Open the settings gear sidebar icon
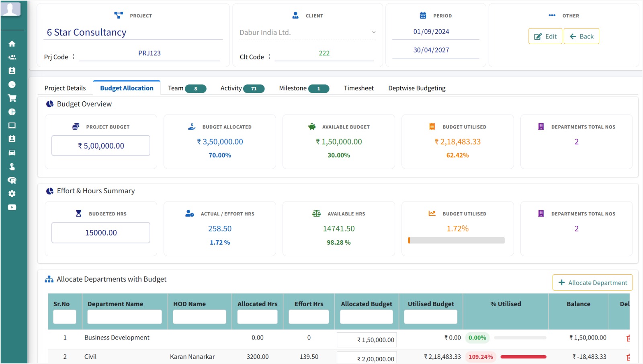The height and width of the screenshot is (364, 643). click(12, 194)
